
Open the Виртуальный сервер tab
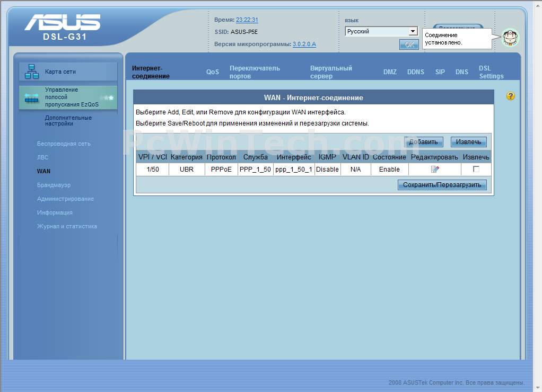[331, 72]
